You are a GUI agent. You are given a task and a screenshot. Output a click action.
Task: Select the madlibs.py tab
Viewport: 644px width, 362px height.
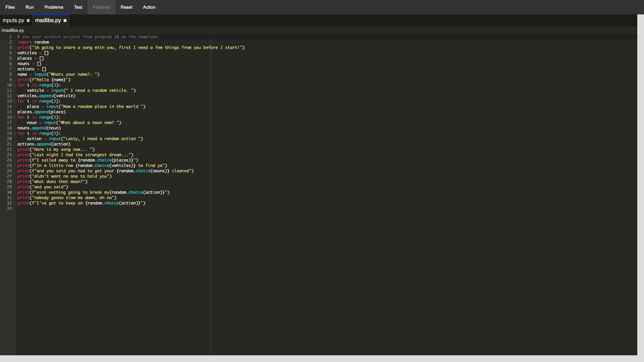tap(48, 20)
